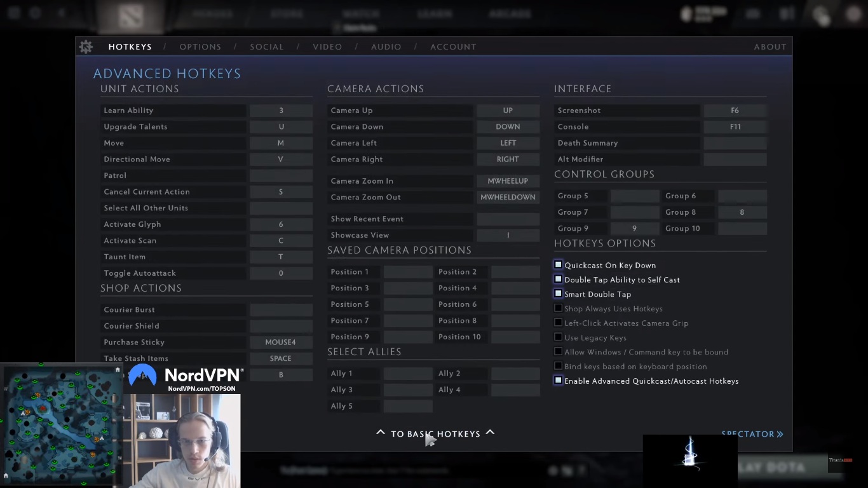Click the Dota 2 logo in top bar
Screen dimensions: 868x488
131,17
